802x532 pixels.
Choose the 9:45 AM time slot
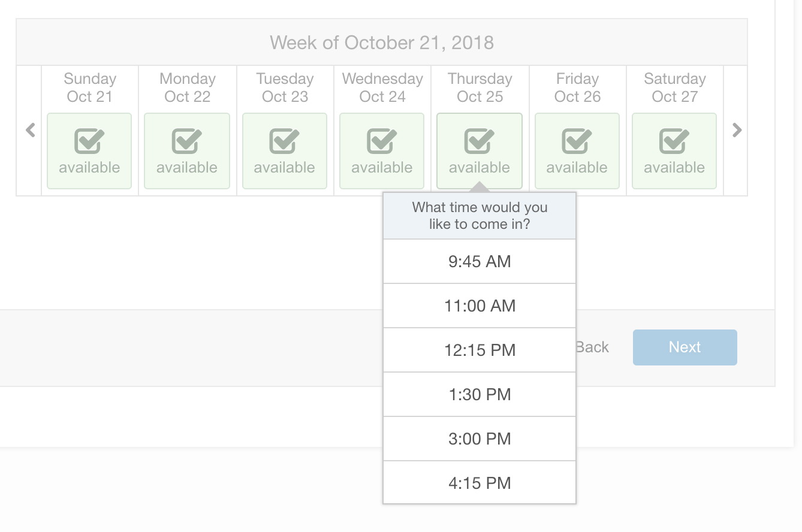click(x=480, y=261)
